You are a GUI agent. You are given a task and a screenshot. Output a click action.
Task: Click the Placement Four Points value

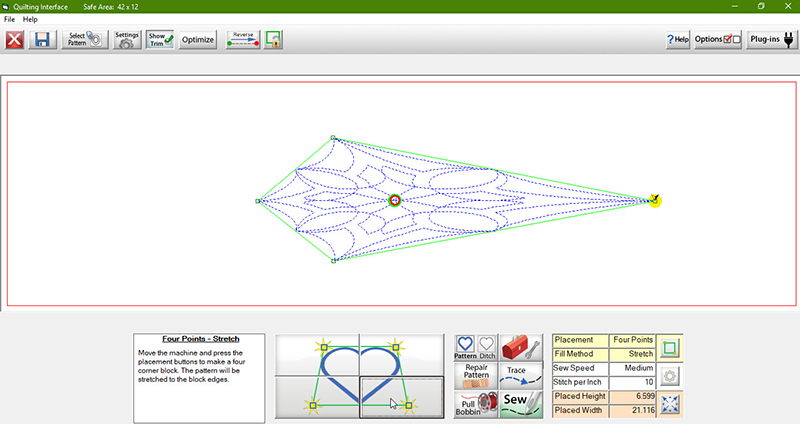[632, 340]
